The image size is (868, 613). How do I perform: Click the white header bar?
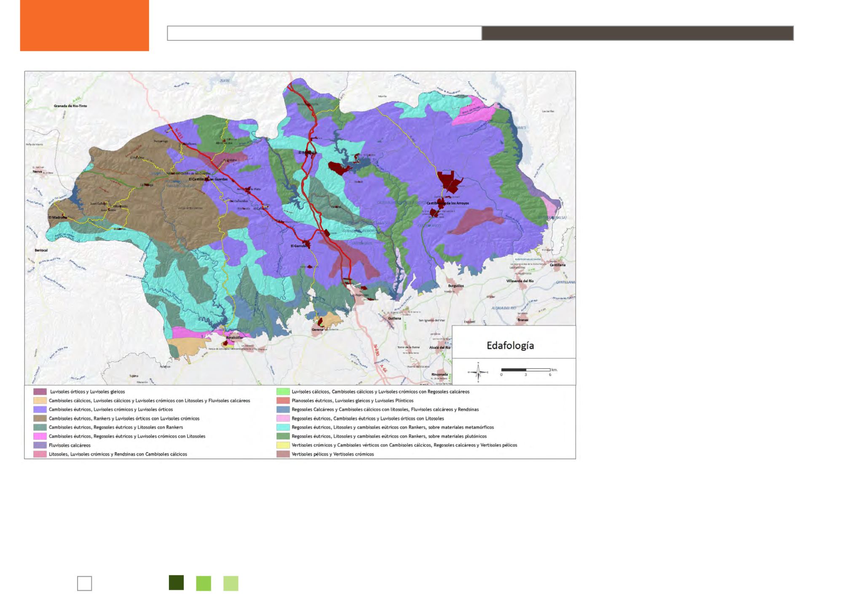click(324, 33)
